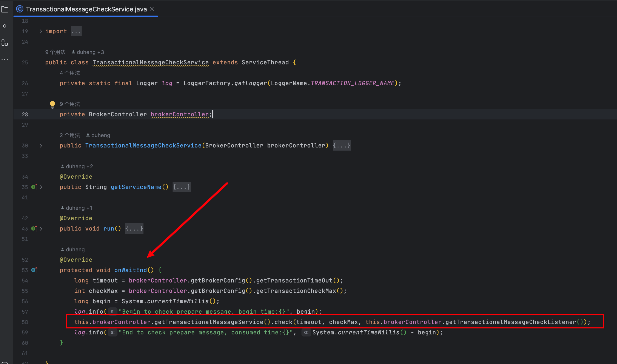The height and width of the screenshot is (364, 617).
Task: Click getTransactionalMessageCheckListener call
Action: pyautogui.click(x=511, y=322)
